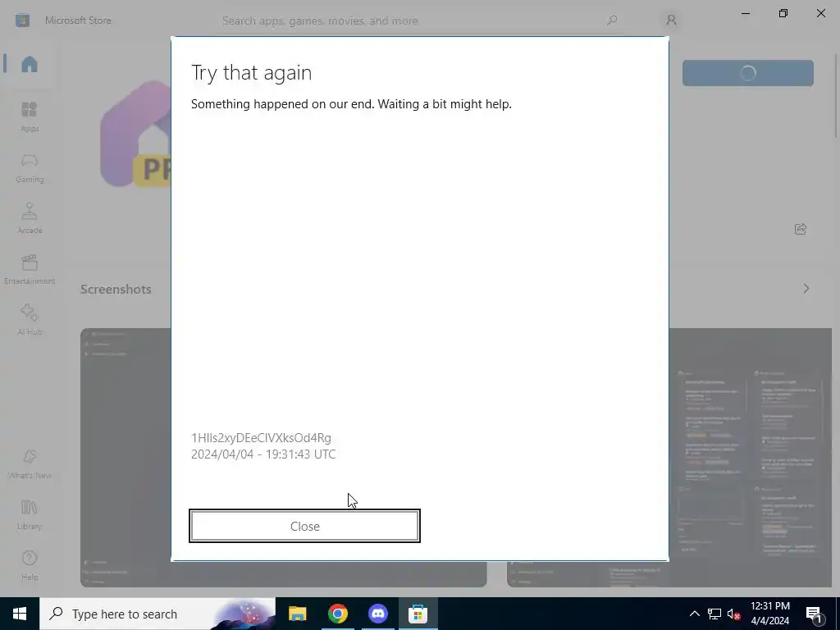The image size is (840, 630).
Task: Open the Apps section in the sidebar
Action: coord(30,116)
